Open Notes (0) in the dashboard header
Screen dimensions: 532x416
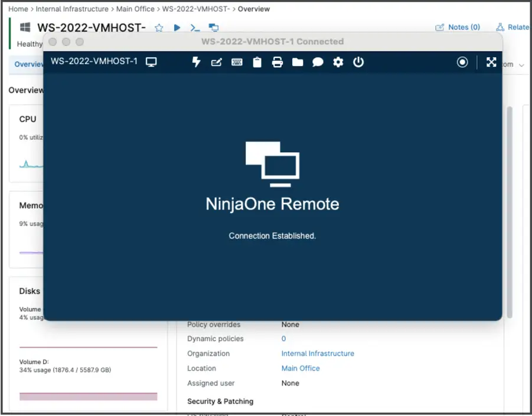pyautogui.click(x=458, y=27)
